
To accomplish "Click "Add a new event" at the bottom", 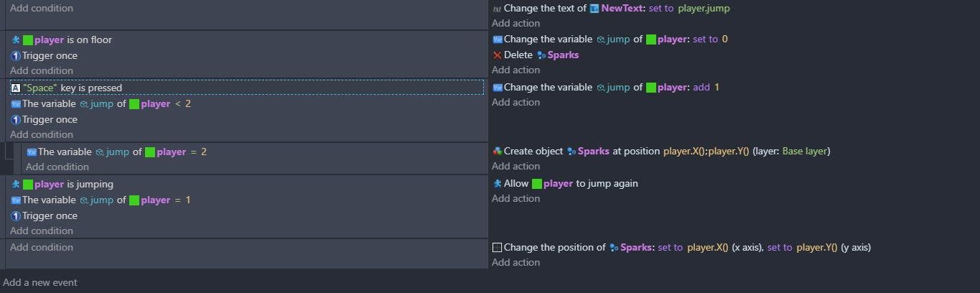I will (x=40, y=282).
